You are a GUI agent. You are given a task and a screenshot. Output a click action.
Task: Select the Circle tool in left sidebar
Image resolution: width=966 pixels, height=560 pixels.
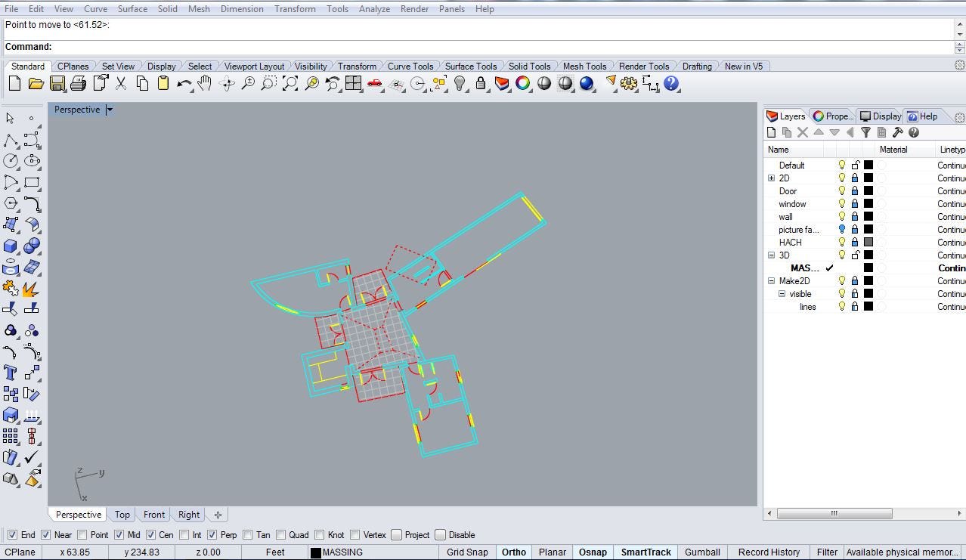[11, 161]
